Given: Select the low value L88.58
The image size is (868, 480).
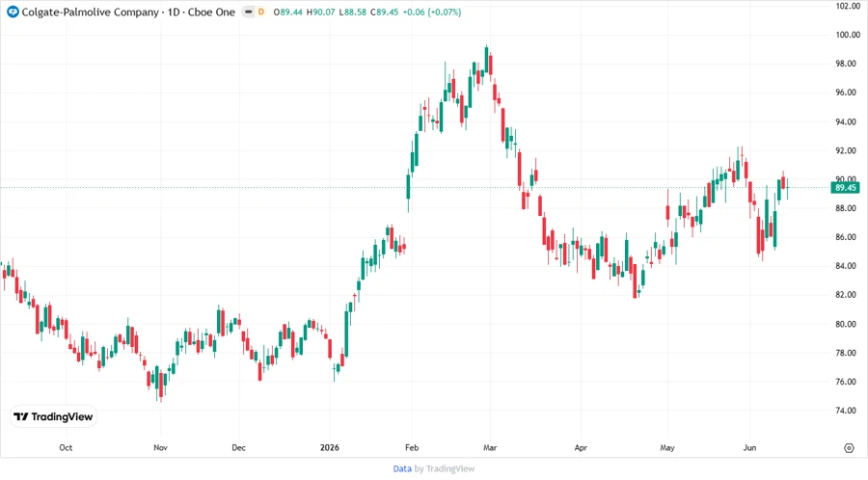Looking at the screenshot, I should 353,12.
